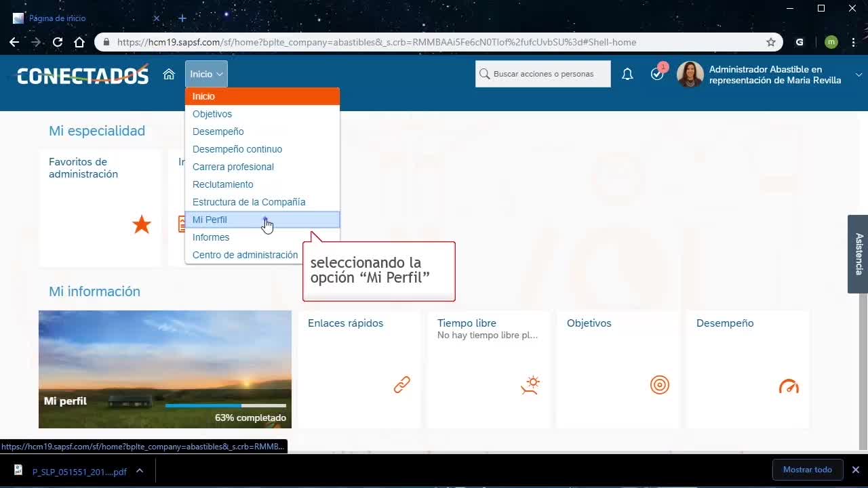Click the Mi perfil 63% completion progress bar
Image resolution: width=868 pixels, height=488 pixels.
pyautogui.click(x=225, y=405)
